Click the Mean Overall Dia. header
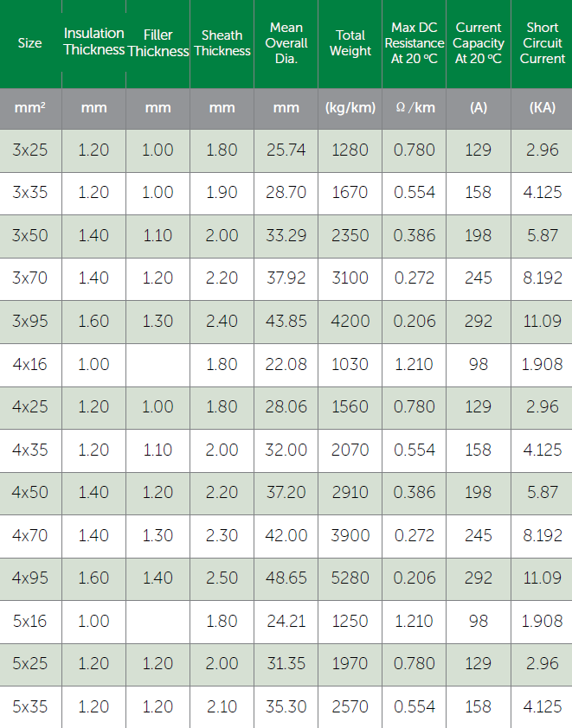Screen dimensions: 572x728 (286, 43)
